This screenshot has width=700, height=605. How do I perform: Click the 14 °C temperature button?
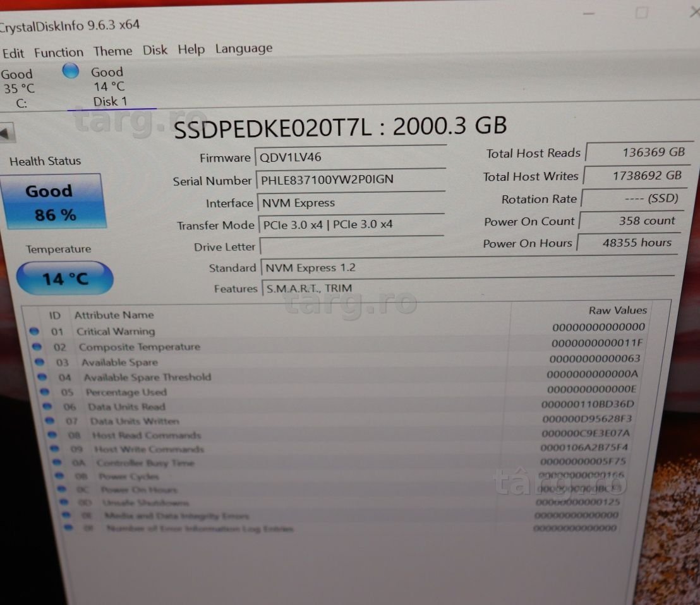pos(64,278)
